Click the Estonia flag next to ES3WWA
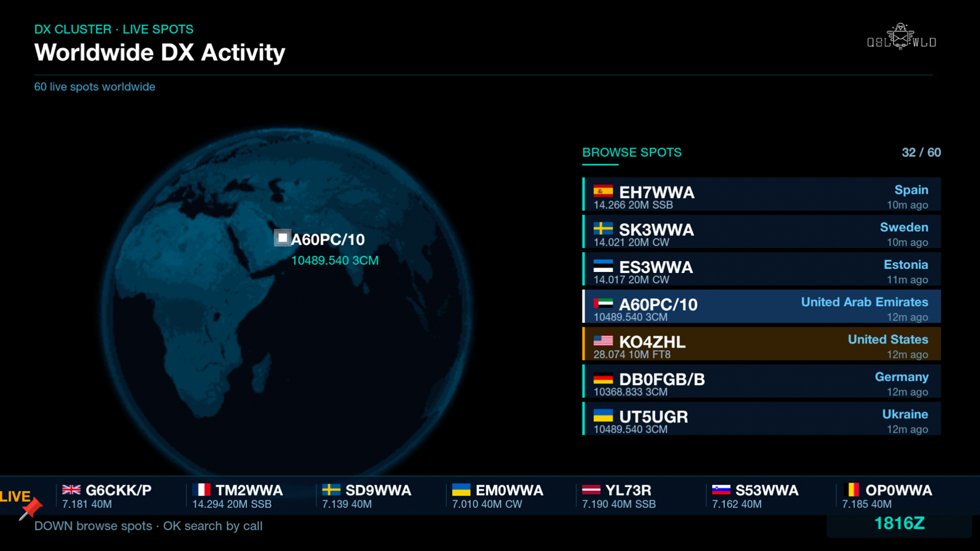This screenshot has width=980, height=551. pos(603,266)
